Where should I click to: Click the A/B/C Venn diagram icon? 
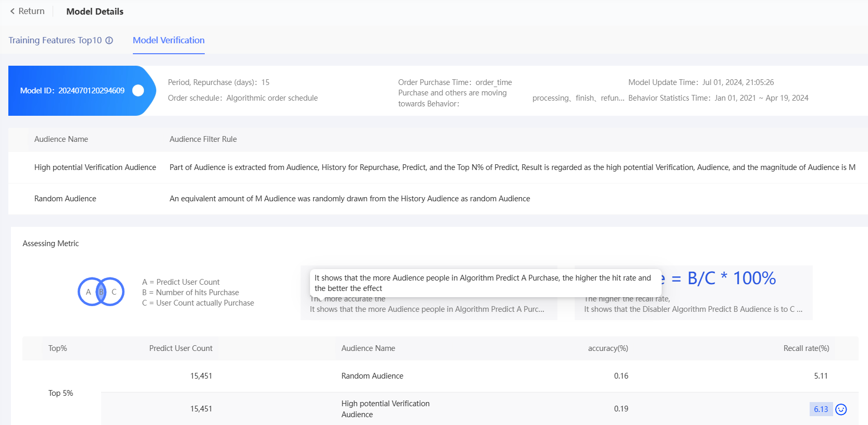[x=101, y=292]
